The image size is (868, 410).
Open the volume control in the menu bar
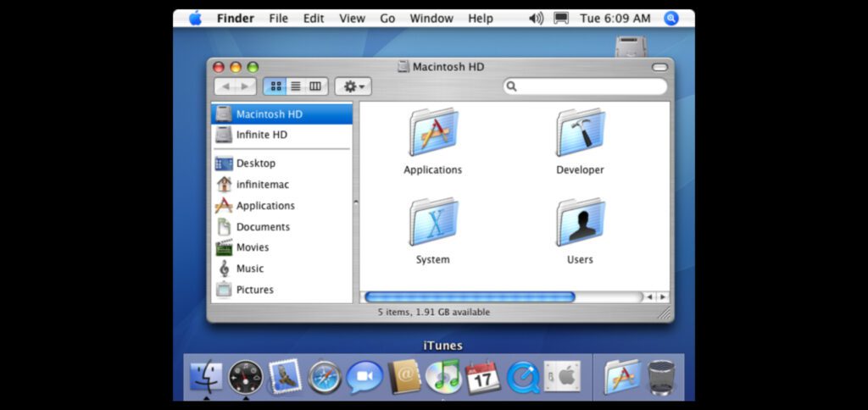(536, 18)
